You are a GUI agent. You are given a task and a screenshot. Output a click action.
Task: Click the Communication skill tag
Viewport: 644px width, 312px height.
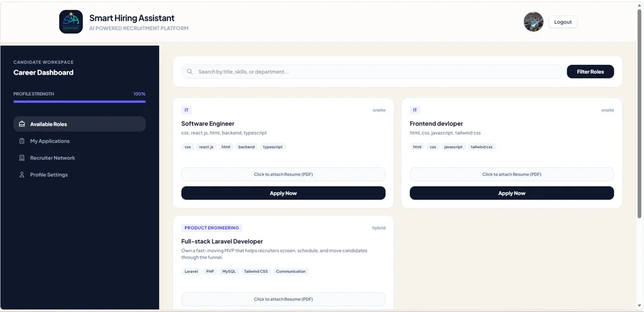click(x=291, y=271)
